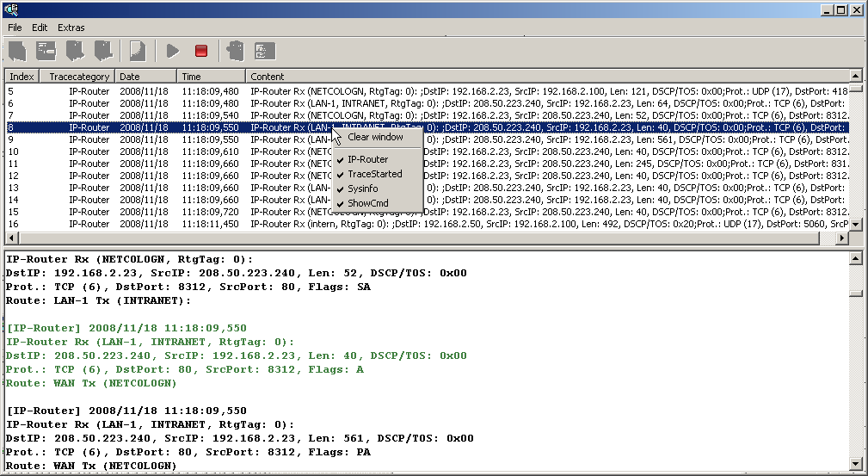The width and height of the screenshot is (868, 476).
Task: Click the fourth toolbar icon from left
Action: (x=103, y=52)
